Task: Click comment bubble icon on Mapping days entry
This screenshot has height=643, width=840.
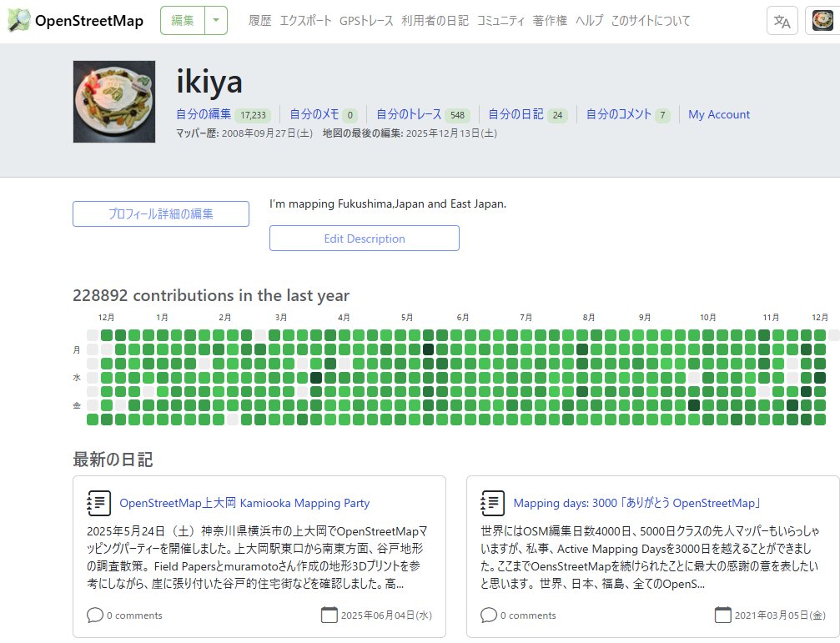Action: click(488, 615)
